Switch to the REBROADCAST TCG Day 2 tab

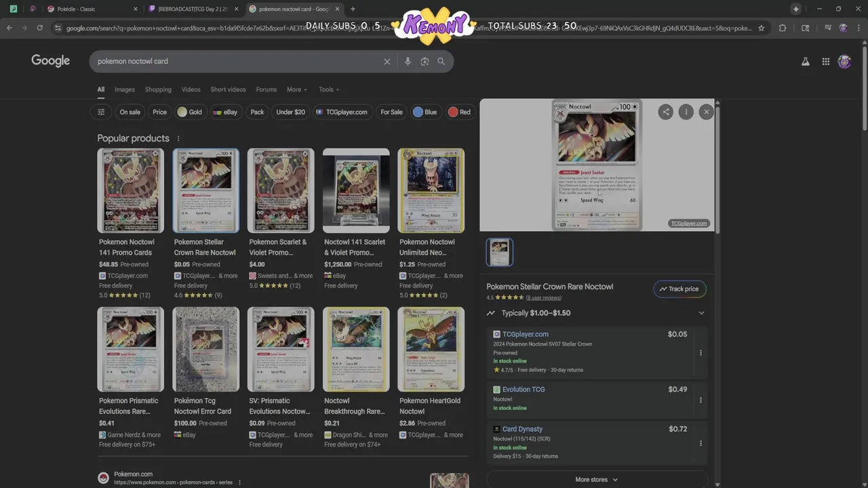pos(193,9)
